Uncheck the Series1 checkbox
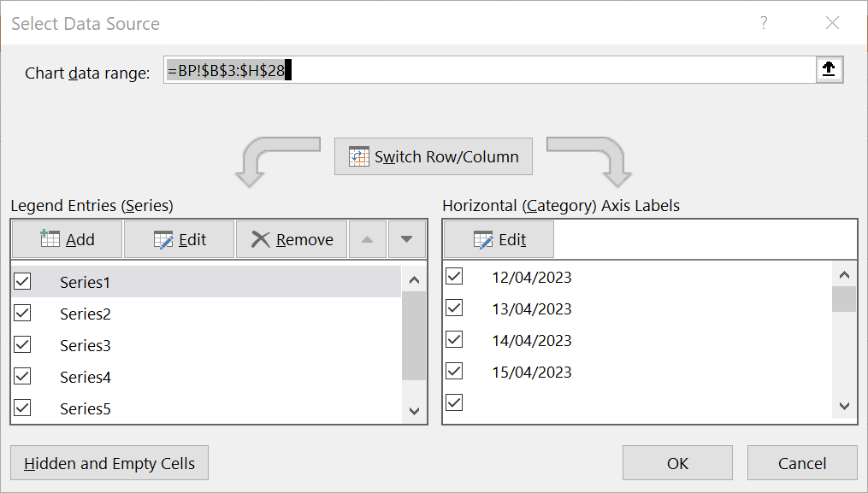Screen dimensions: 868x493 pyautogui.click(x=23, y=282)
